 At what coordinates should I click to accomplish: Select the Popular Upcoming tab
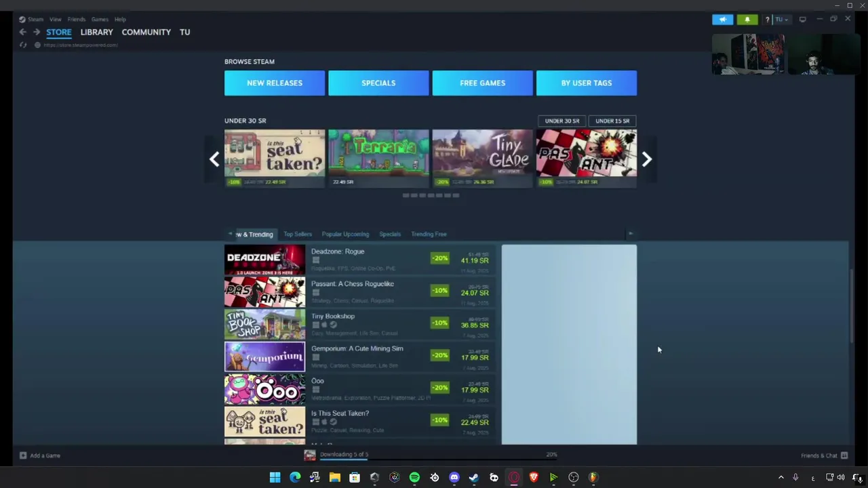345,235
